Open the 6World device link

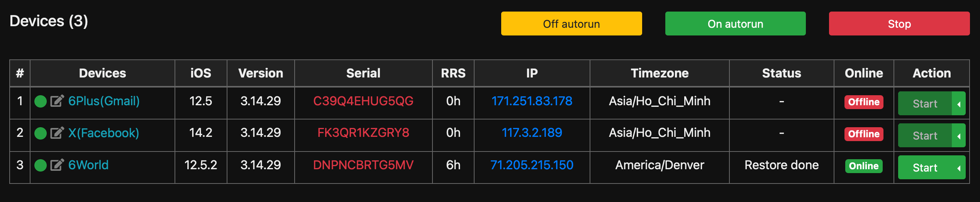(x=88, y=165)
